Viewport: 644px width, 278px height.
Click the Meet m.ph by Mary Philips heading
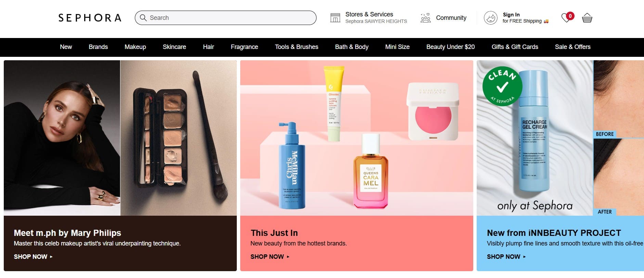[x=67, y=233]
